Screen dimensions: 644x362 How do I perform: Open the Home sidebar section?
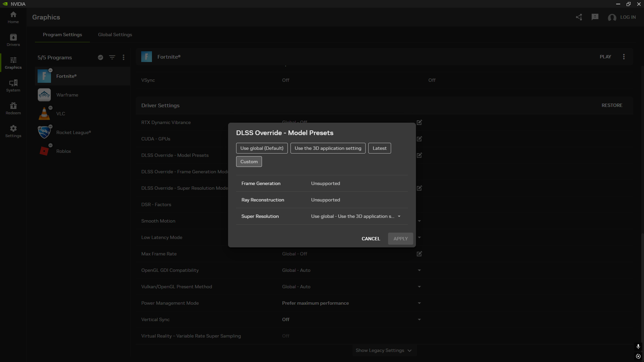click(13, 17)
